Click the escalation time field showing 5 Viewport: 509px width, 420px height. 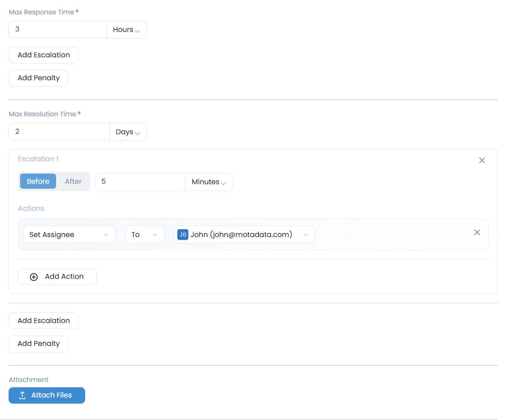point(140,182)
